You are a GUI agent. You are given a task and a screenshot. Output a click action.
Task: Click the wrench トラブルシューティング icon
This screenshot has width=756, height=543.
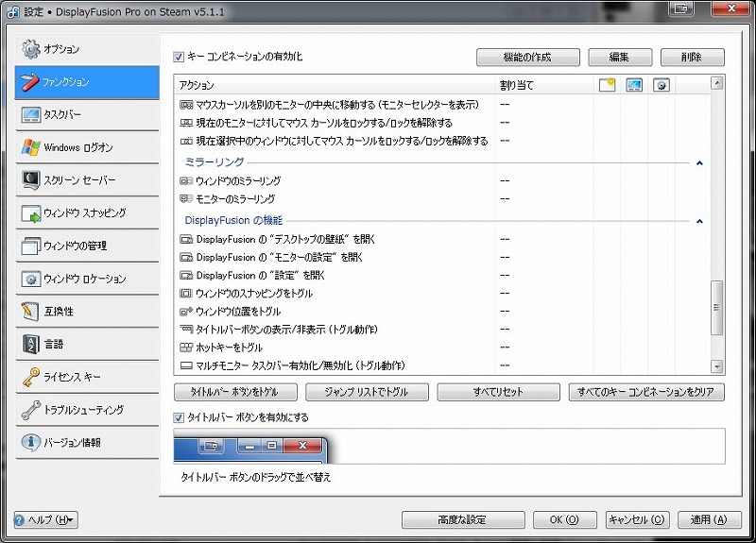(x=31, y=410)
